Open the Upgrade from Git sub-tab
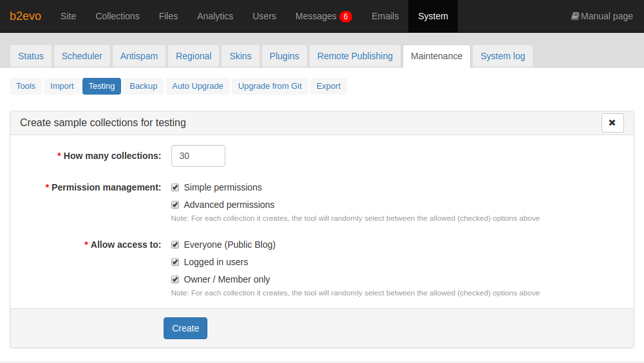644x363 pixels. tap(270, 86)
